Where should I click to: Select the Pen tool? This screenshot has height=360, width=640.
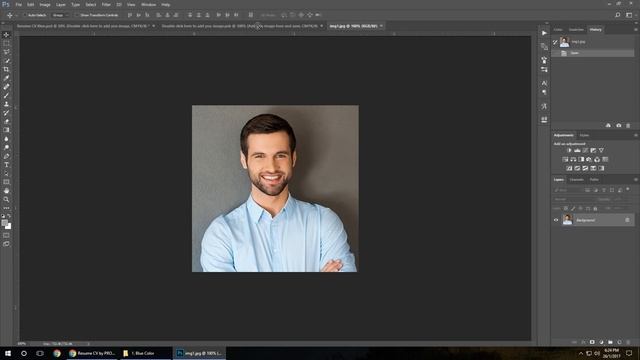pyautogui.click(x=6, y=156)
